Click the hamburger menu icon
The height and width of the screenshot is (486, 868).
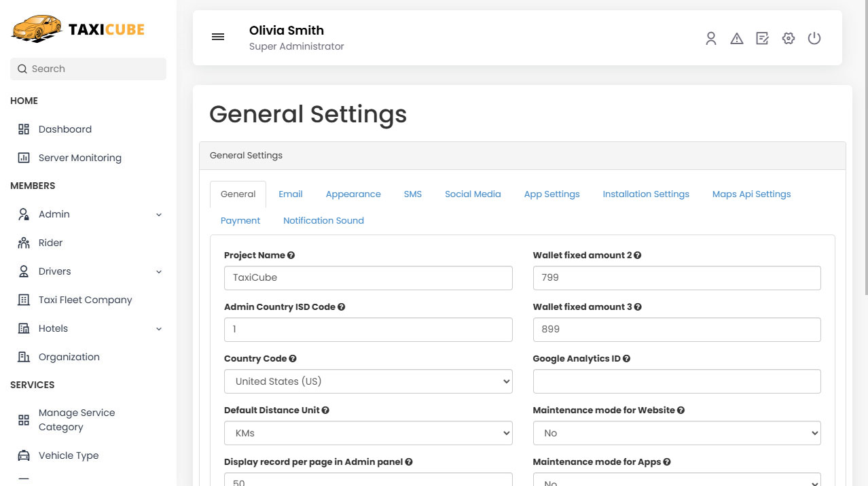218,37
